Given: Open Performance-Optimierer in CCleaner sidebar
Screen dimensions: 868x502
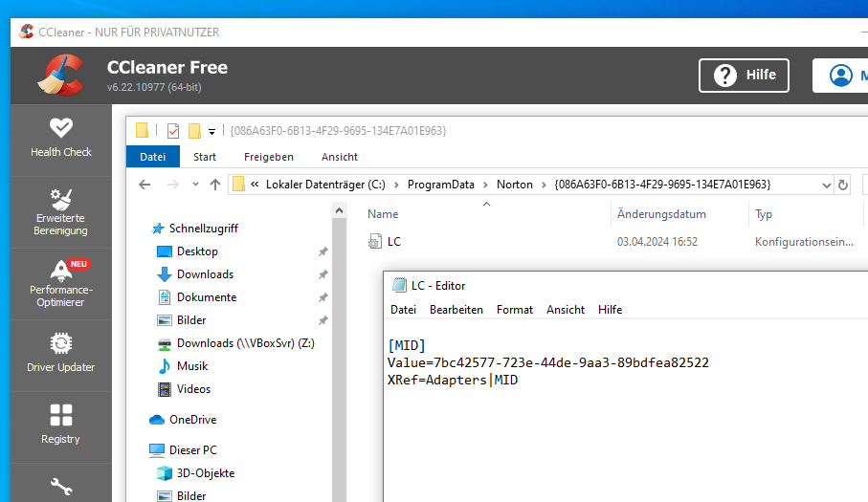Looking at the screenshot, I should coord(61,284).
